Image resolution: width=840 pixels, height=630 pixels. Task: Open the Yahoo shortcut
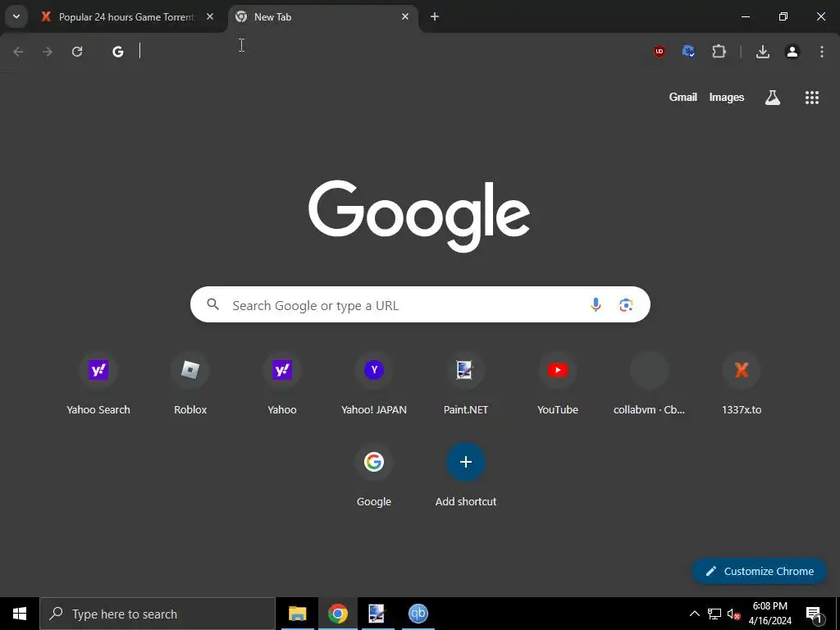[282, 385]
